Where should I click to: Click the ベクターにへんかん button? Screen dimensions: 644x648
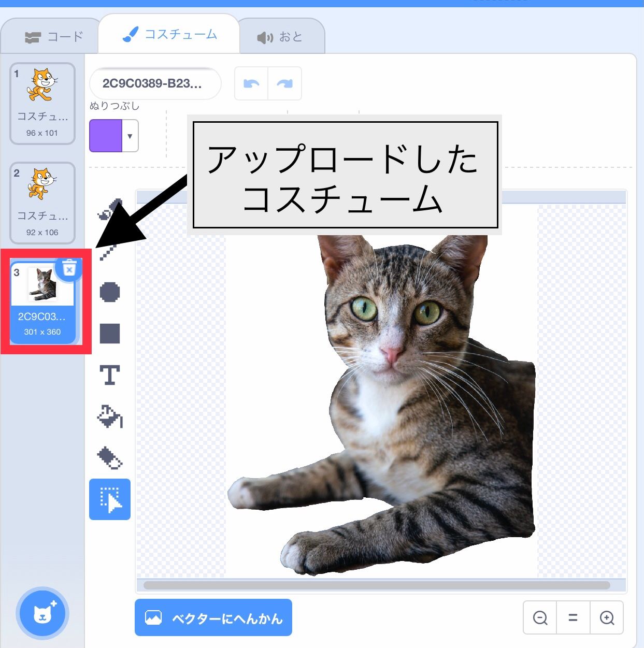pyautogui.click(x=213, y=617)
